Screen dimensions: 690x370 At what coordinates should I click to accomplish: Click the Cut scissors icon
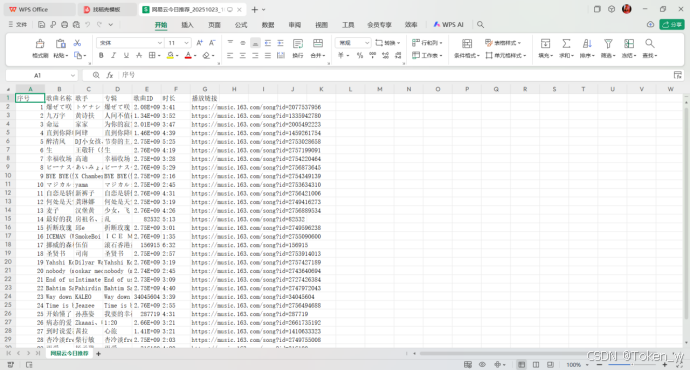(77, 43)
